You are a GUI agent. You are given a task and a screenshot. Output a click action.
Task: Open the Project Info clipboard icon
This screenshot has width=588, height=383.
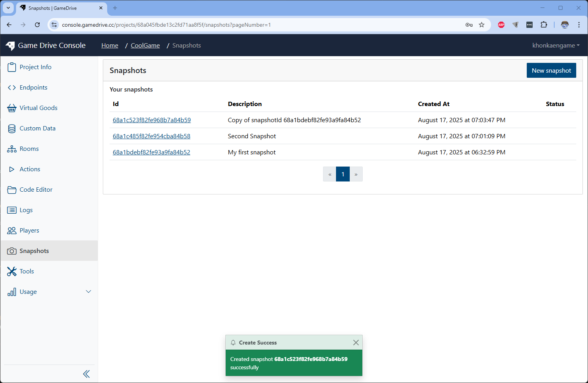click(12, 67)
